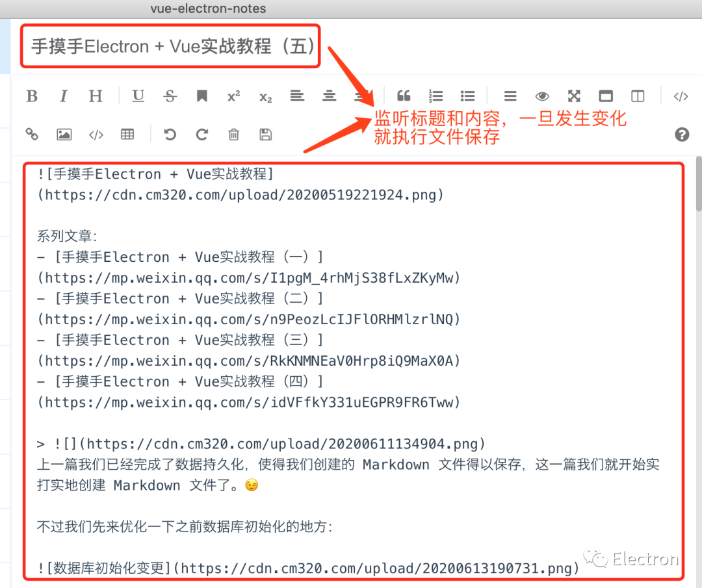This screenshot has height=588, width=702.
Task: Insert a heading with H icon
Action: (96, 96)
